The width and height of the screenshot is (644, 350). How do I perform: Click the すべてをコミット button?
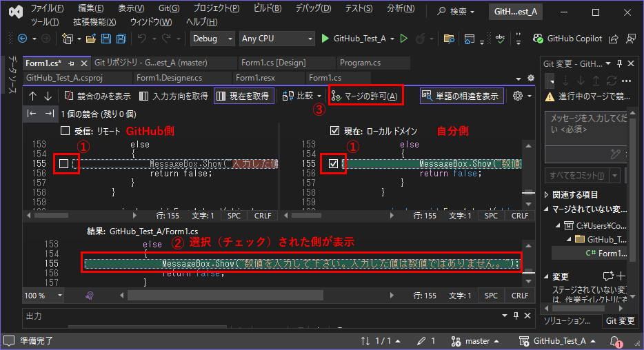coord(577,176)
